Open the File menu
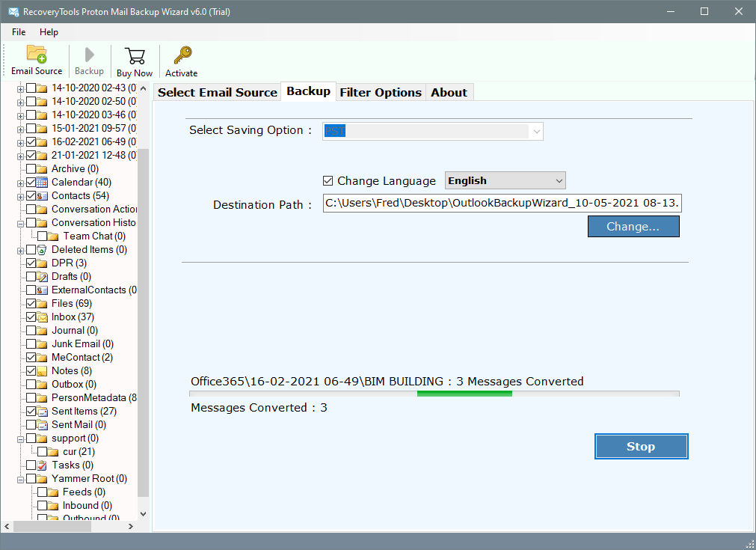 click(x=19, y=32)
